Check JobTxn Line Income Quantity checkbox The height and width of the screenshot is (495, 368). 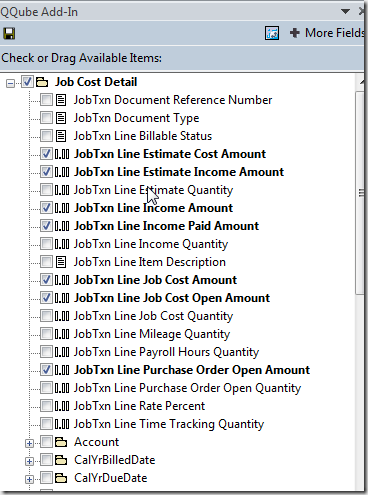coord(46,243)
